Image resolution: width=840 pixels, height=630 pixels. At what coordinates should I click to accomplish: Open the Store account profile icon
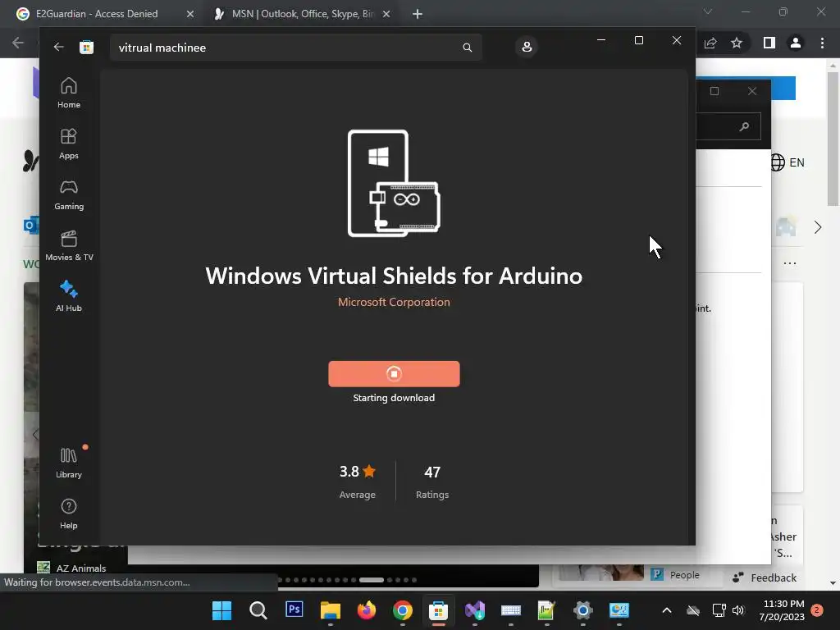pos(527,47)
